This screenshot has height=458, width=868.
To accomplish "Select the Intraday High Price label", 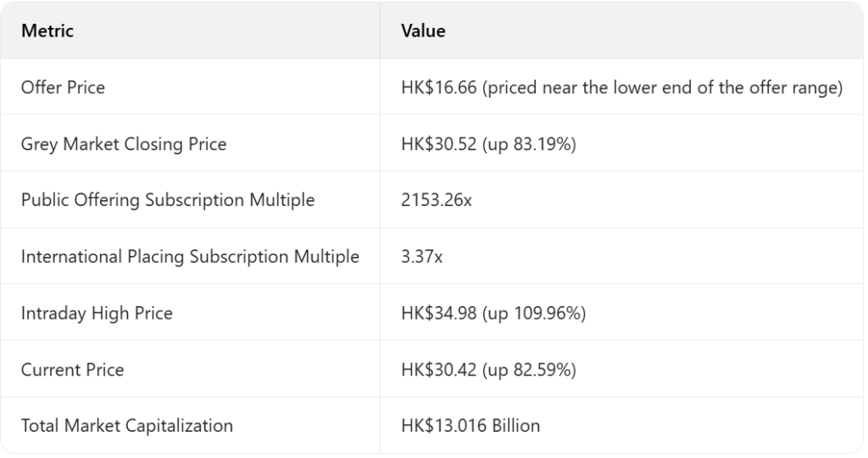I will coord(97,313).
